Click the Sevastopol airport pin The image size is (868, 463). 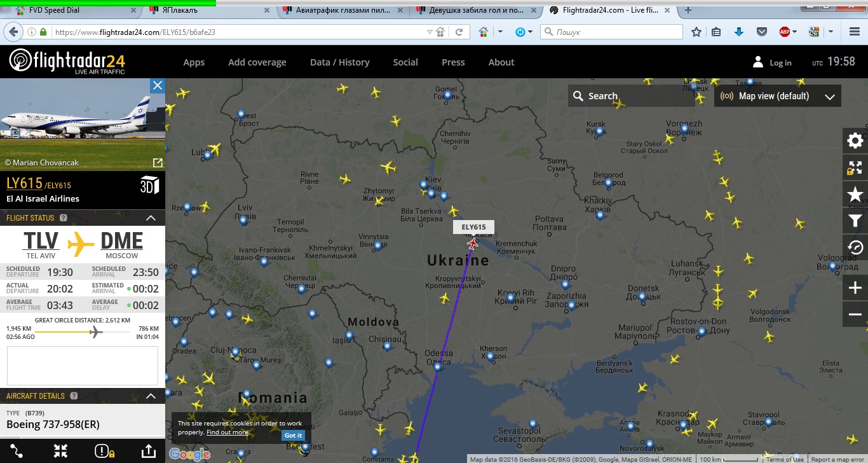pos(532,423)
